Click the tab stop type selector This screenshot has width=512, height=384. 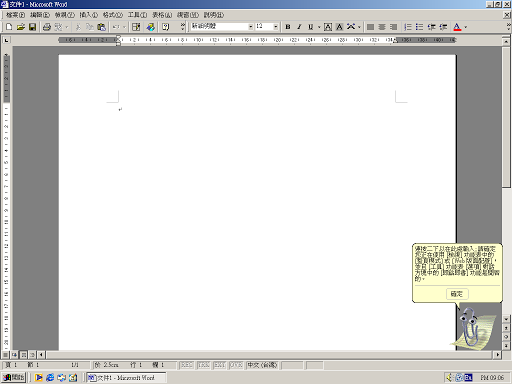(x=6, y=40)
